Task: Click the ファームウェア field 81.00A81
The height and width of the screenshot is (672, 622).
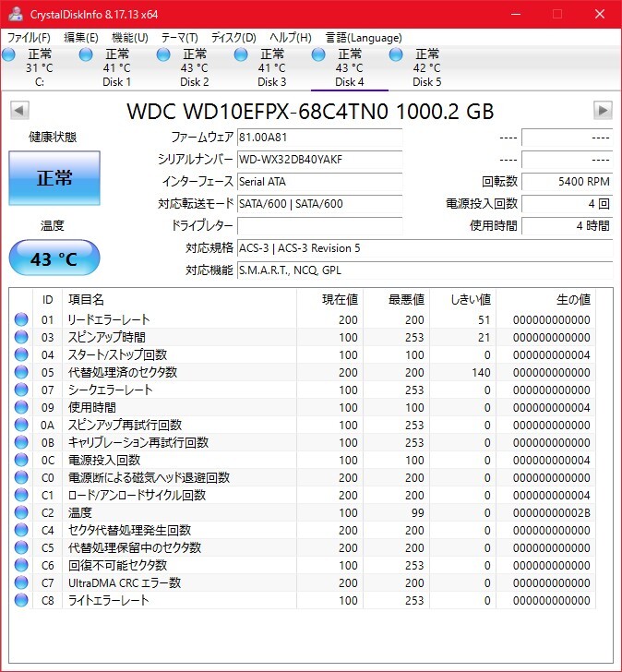Action: pos(319,138)
